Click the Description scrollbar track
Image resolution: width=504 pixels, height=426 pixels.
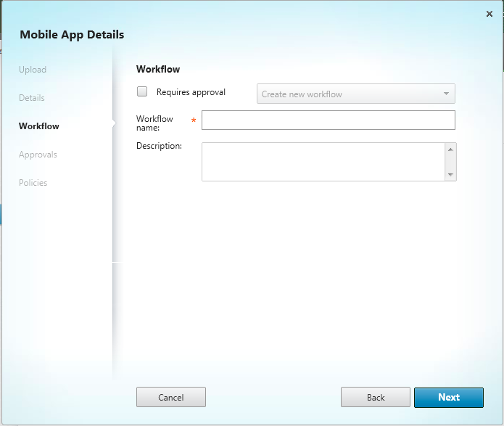[450, 162]
